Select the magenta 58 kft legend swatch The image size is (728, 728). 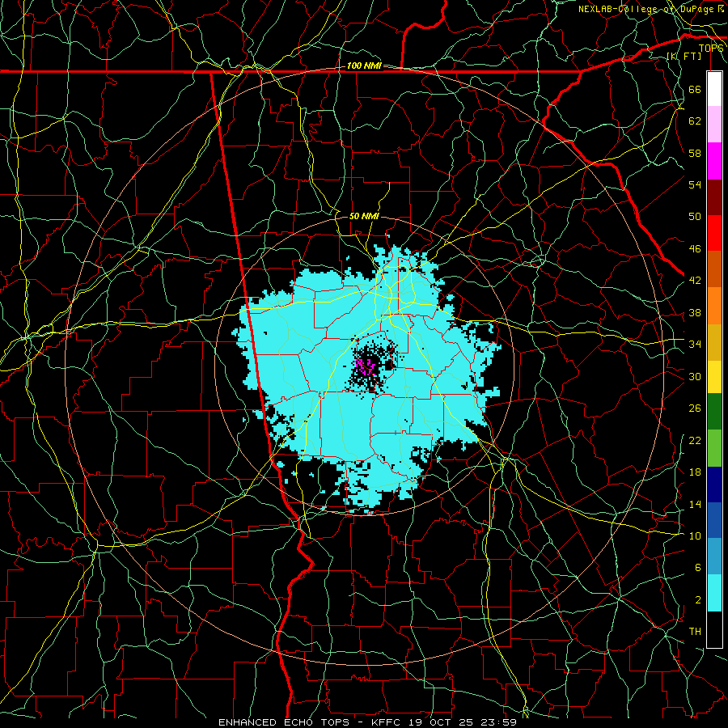point(714,161)
